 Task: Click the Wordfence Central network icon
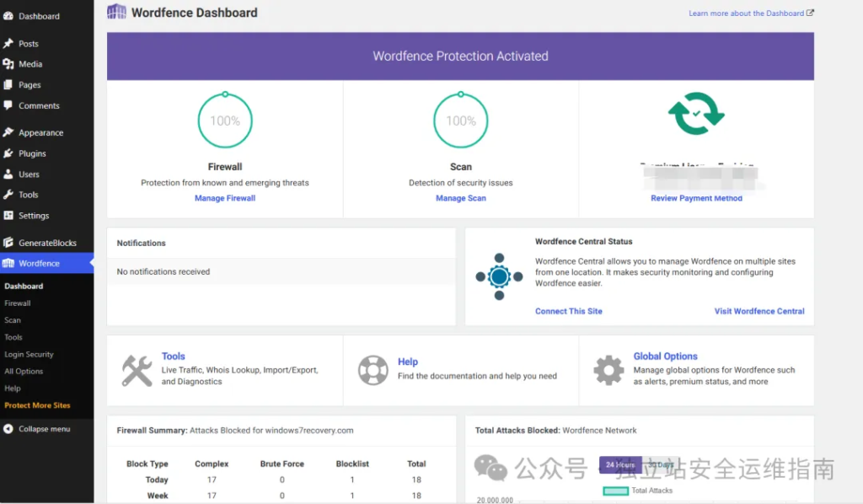pyautogui.click(x=499, y=276)
